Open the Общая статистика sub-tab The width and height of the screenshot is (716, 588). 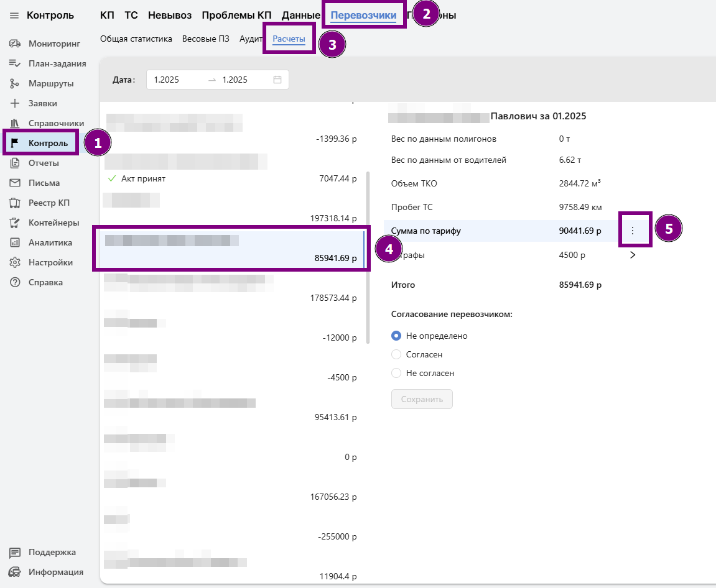pyautogui.click(x=136, y=39)
